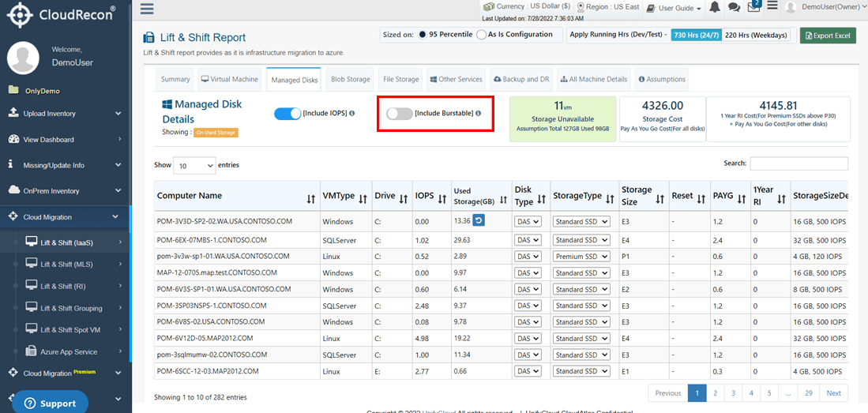This screenshot has width=868, height=413.
Task: Switch to the File Storage tab
Action: [x=400, y=79]
